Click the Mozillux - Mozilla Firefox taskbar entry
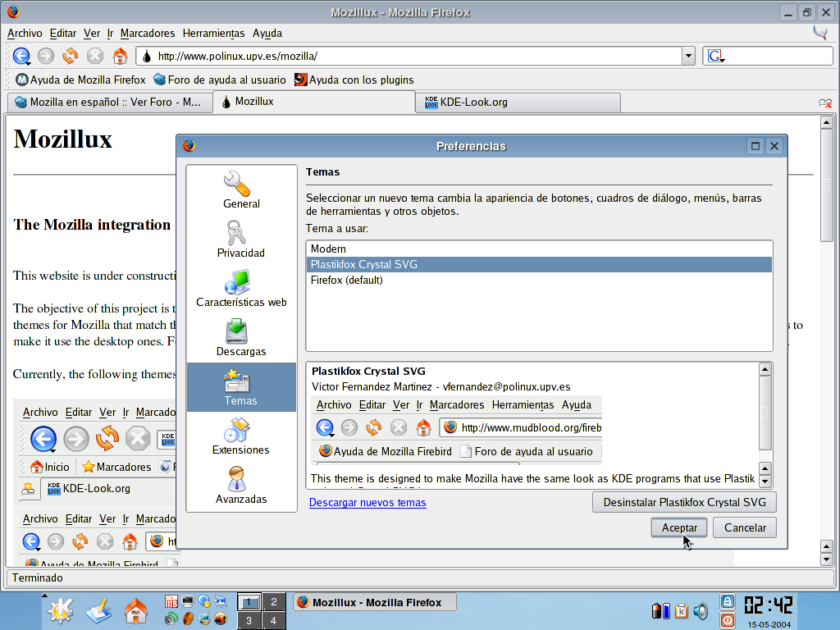Image resolution: width=840 pixels, height=630 pixels. (374, 602)
